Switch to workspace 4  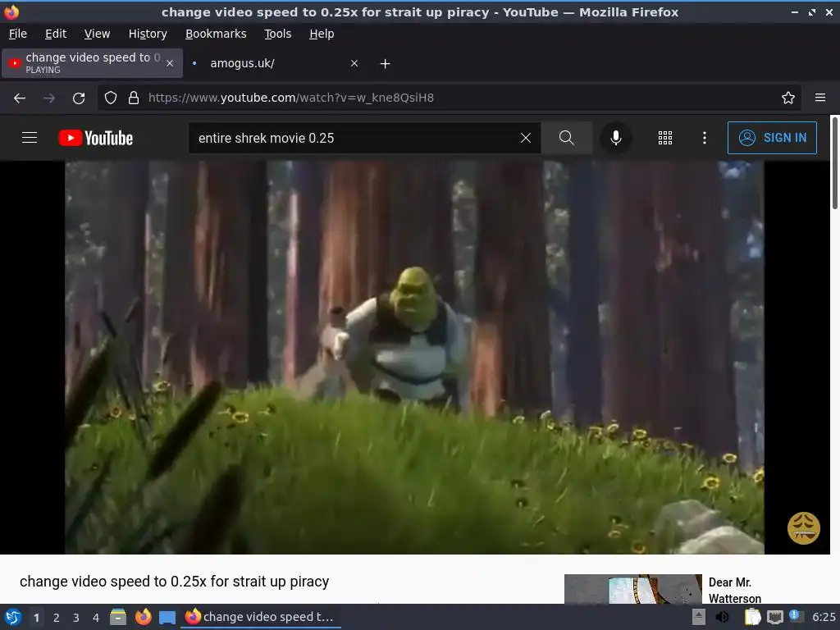95,618
